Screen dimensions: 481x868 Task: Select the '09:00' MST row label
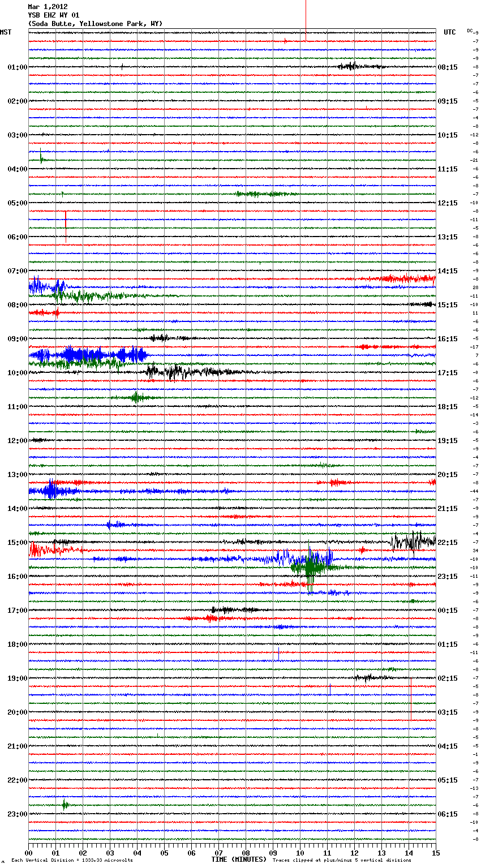[x=18, y=339]
